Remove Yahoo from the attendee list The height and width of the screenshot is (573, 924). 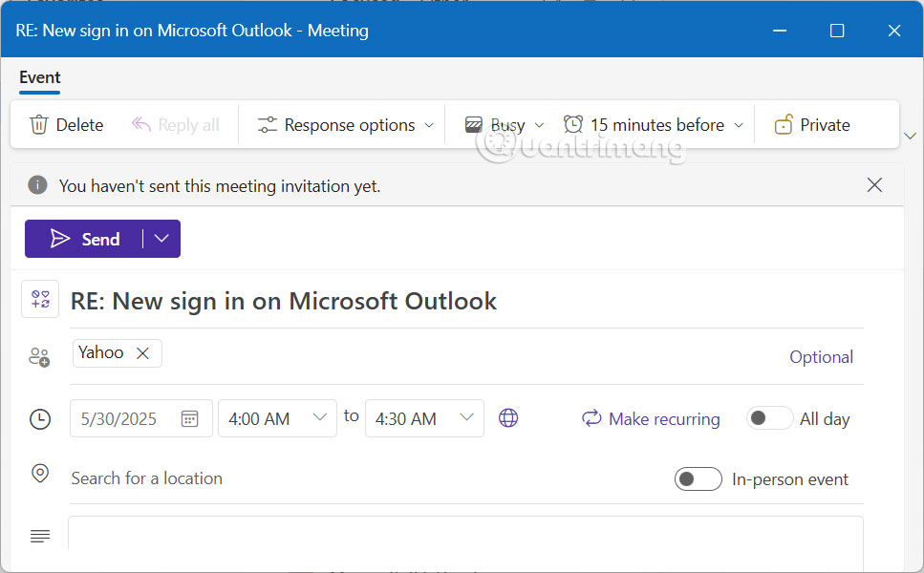click(142, 352)
